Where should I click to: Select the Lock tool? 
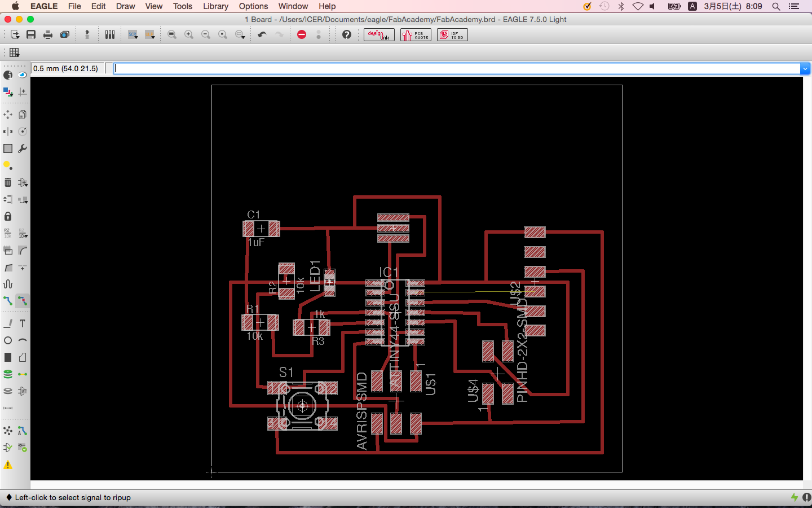[8, 216]
